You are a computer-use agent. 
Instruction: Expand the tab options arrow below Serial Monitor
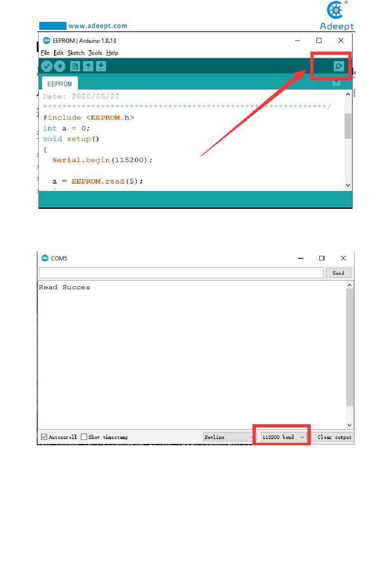[x=336, y=83]
